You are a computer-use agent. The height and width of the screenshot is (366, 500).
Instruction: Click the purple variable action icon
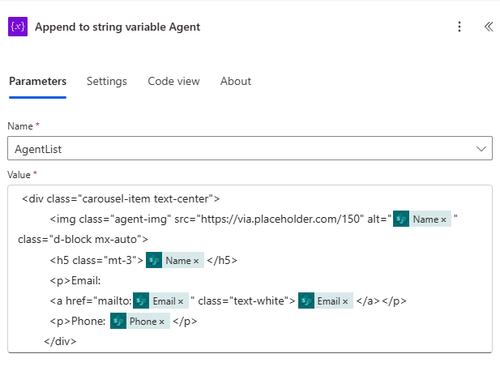point(18,27)
